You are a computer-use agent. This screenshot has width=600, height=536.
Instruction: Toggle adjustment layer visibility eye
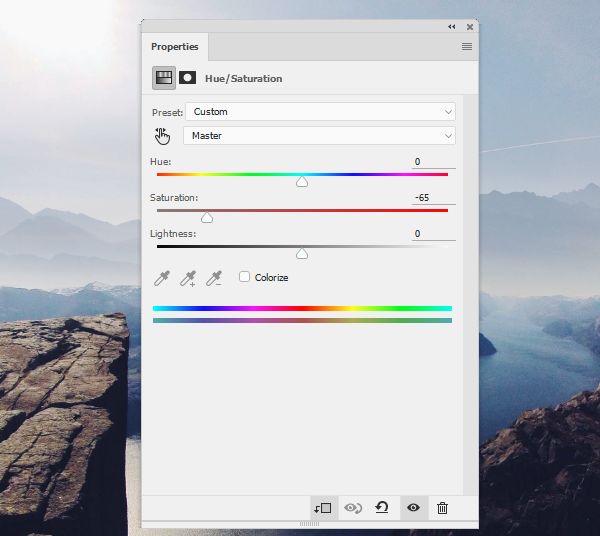coord(413,508)
